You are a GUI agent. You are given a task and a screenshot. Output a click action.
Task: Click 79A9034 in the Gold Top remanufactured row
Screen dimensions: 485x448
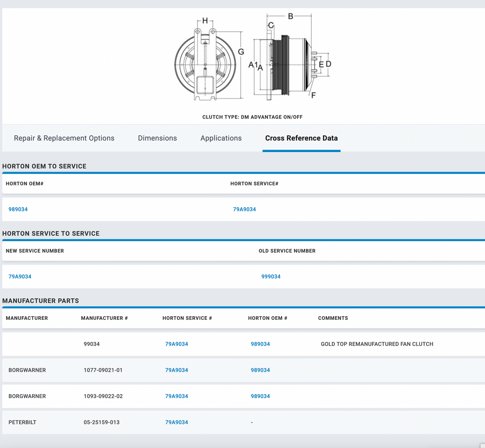coord(177,344)
